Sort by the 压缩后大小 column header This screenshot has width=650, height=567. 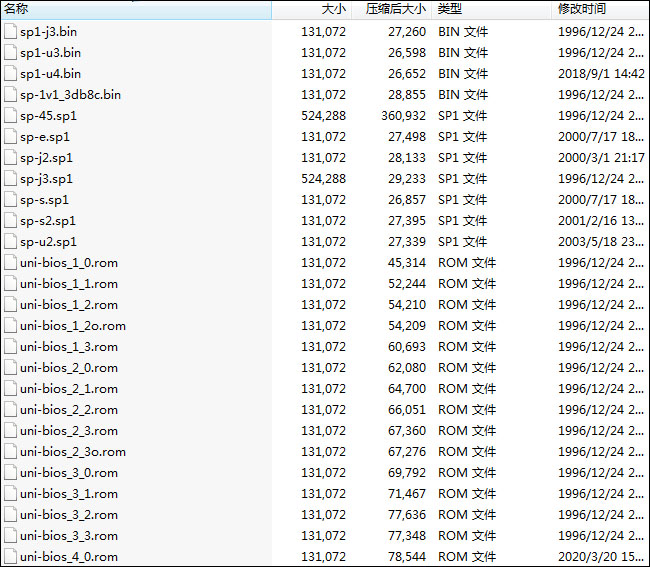(392, 9)
